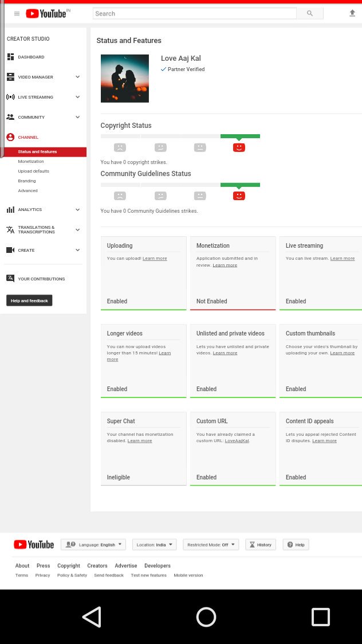This screenshot has width=362, height=644.
Task: Click the LoveAajKal custom URL link
Action: [x=237, y=440]
